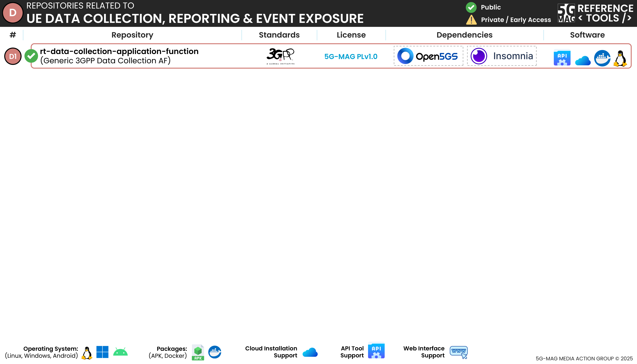Click the Dependencies column header

(x=464, y=35)
